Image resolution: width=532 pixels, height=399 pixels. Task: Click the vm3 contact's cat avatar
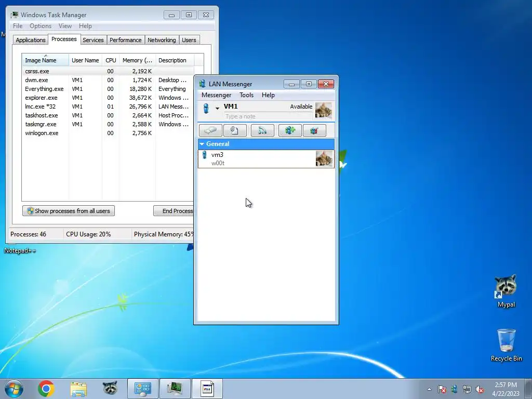click(324, 159)
